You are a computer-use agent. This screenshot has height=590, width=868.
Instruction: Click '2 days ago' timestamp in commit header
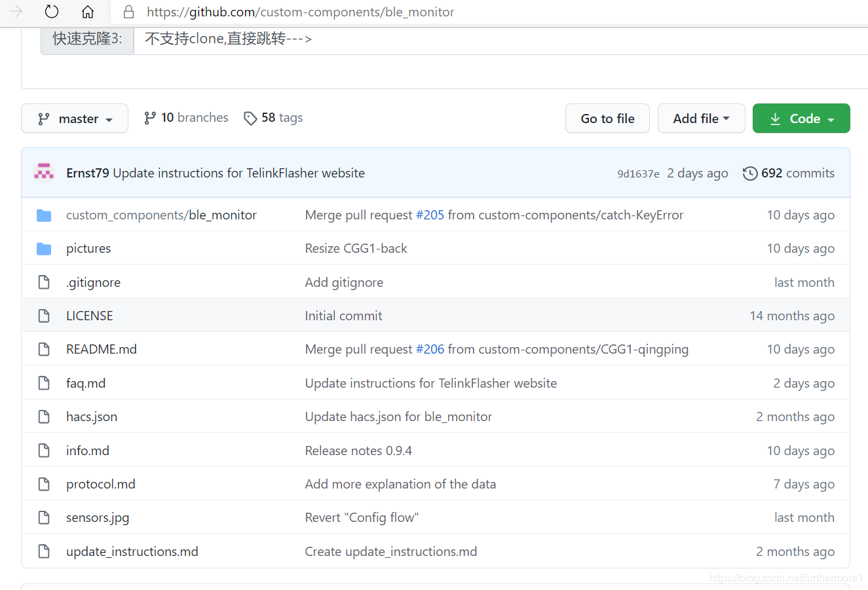click(x=698, y=173)
